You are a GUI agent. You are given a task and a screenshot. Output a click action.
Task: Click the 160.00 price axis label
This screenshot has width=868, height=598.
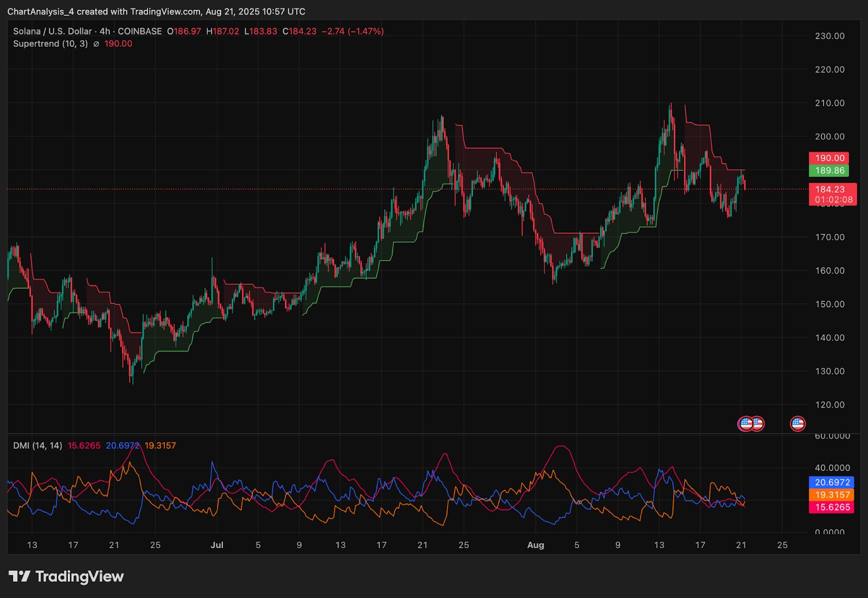point(829,271)
